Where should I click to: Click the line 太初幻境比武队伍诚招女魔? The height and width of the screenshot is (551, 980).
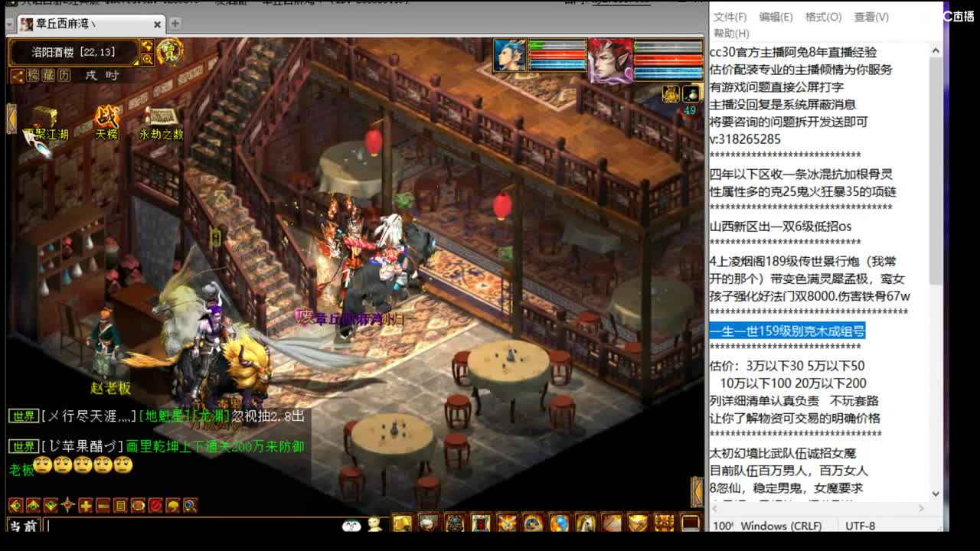782,454
